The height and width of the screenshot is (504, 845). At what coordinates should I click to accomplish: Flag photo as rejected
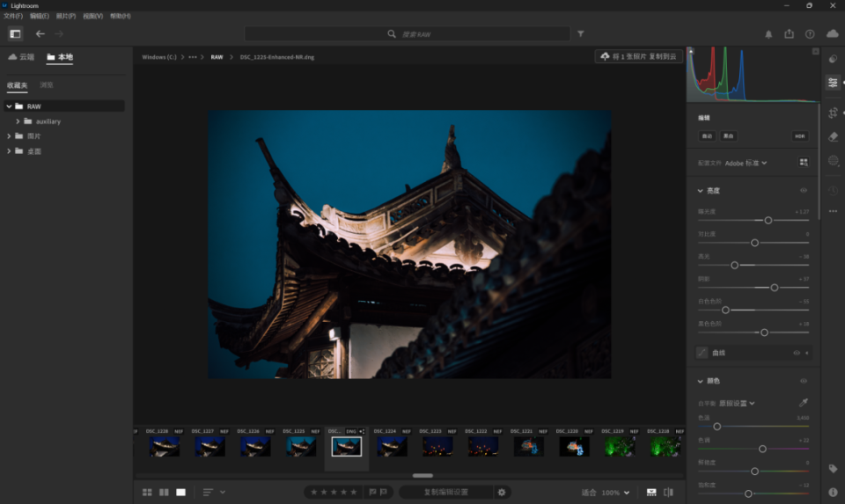[383, 492]
